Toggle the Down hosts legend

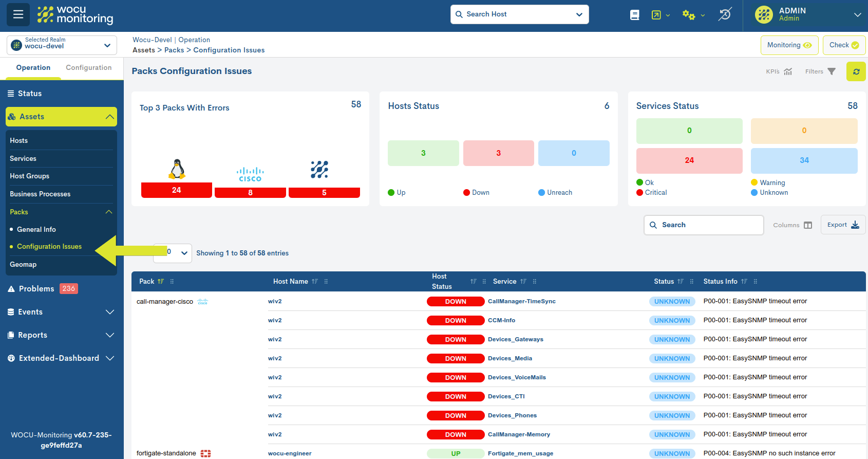pos(476,193)
